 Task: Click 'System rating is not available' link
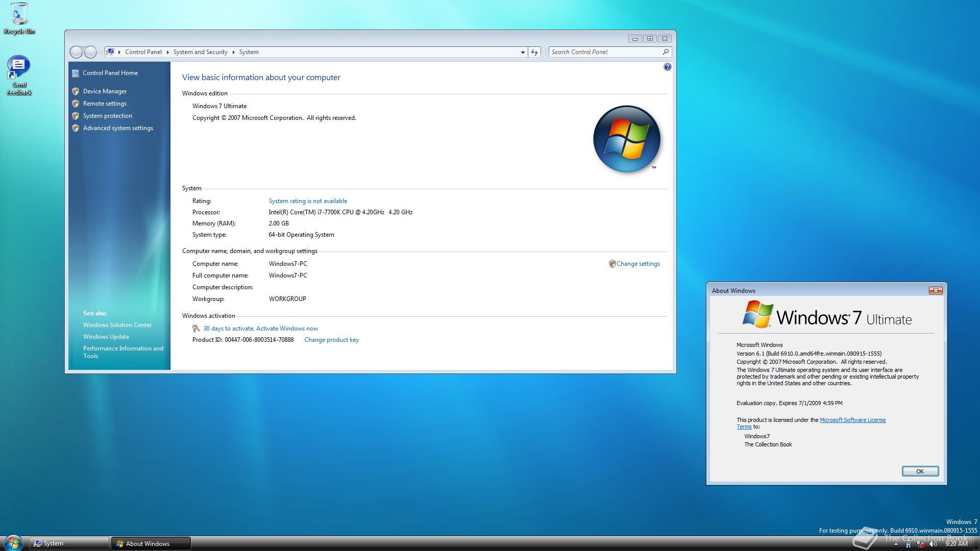tap(308, 201)
